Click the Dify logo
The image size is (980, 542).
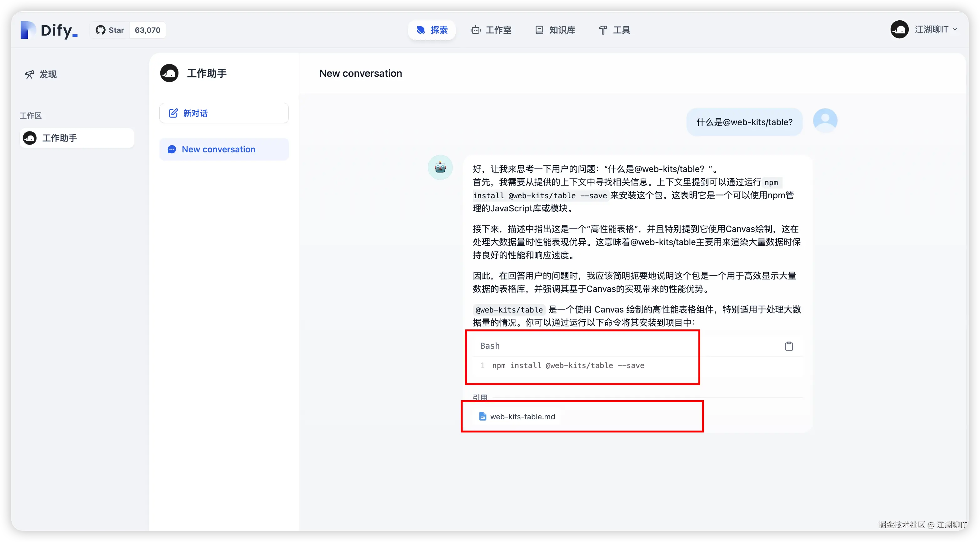49,30
